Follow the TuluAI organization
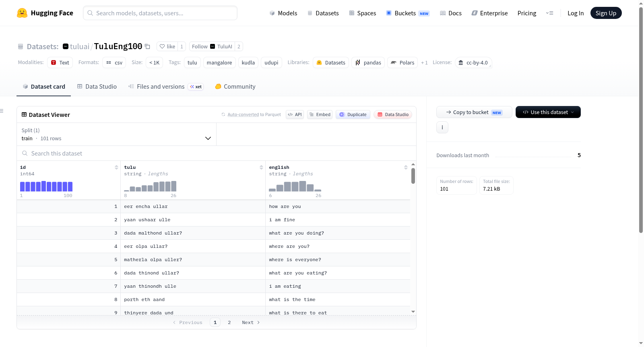The height and width of the screenshot is (347, 644). [x=212, y=46]
